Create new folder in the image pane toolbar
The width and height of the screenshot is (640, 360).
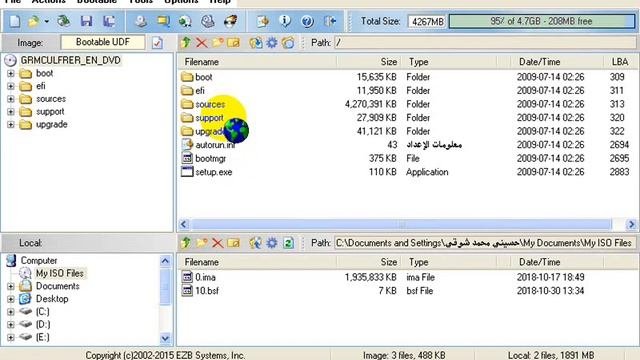click(x=217, y=42)
